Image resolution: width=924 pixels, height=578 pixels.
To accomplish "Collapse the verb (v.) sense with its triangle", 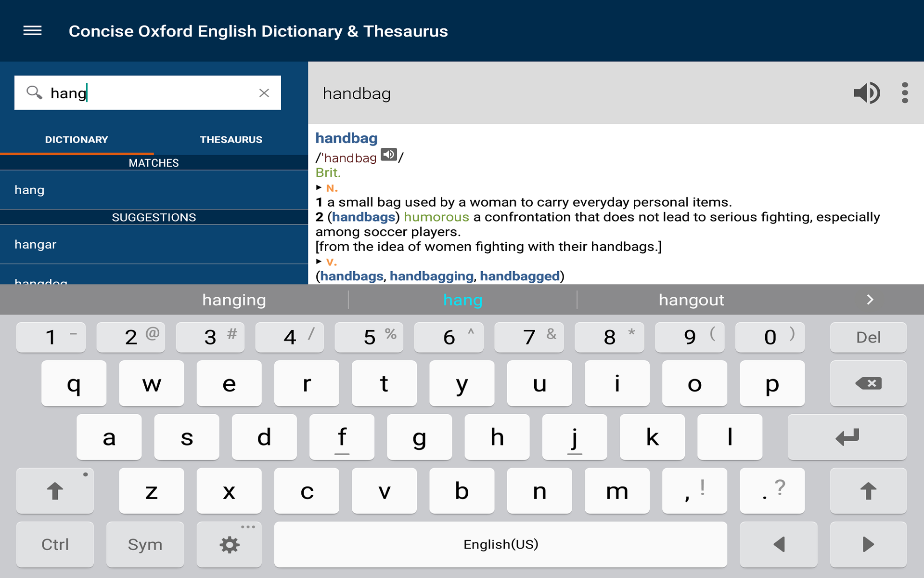I will pyautogui.click(x=320, y=262).
